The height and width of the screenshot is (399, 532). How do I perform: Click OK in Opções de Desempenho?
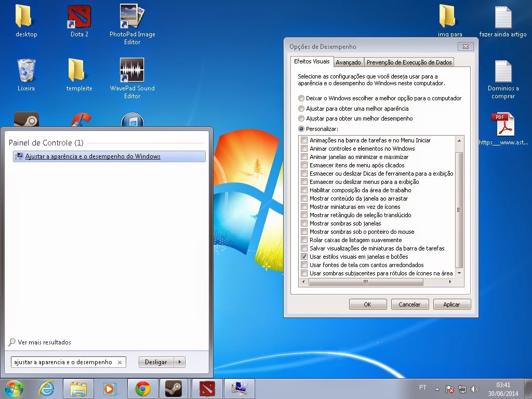pyautogui.click(x=368, y=304)
